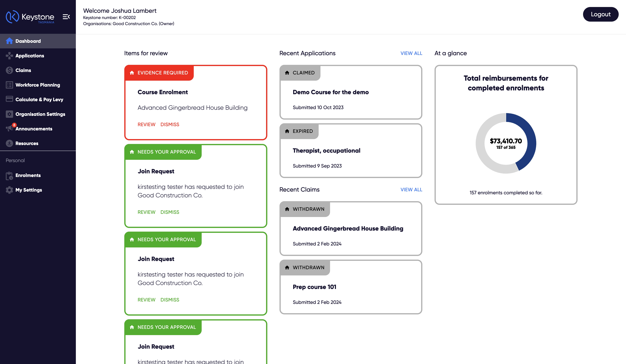View all Recent Claims
The image size is (626, 364).
coord(411,190)
